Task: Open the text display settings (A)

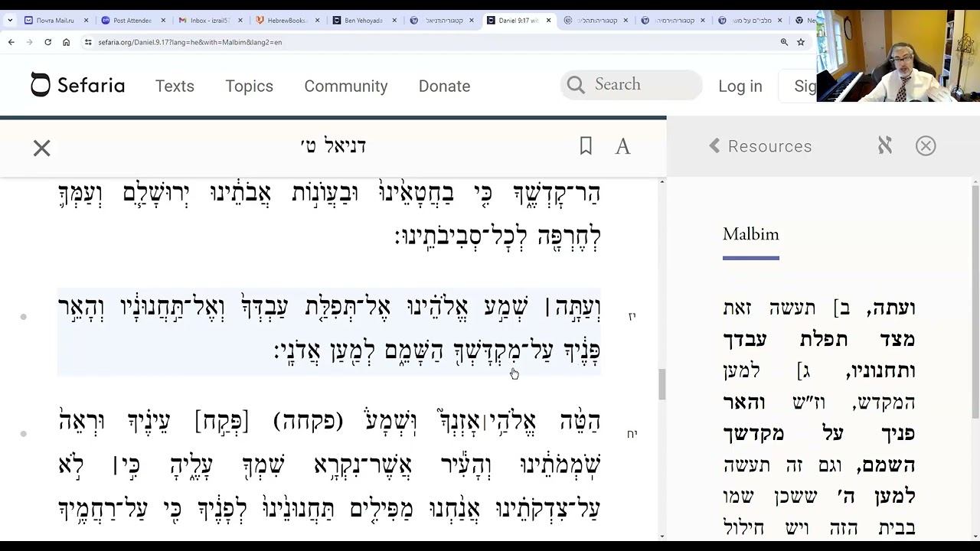Action: pos(623,146)
